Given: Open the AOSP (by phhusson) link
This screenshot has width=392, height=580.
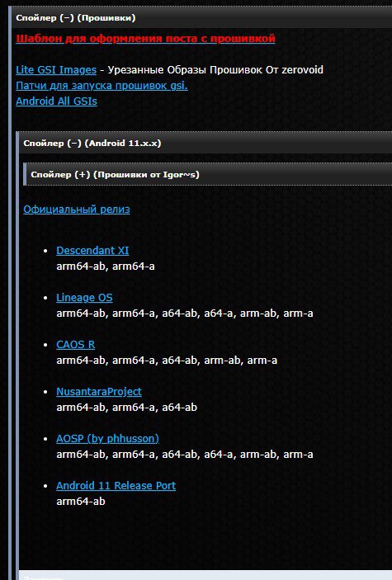Looking at the screenshot, I should tap(108, 439).
